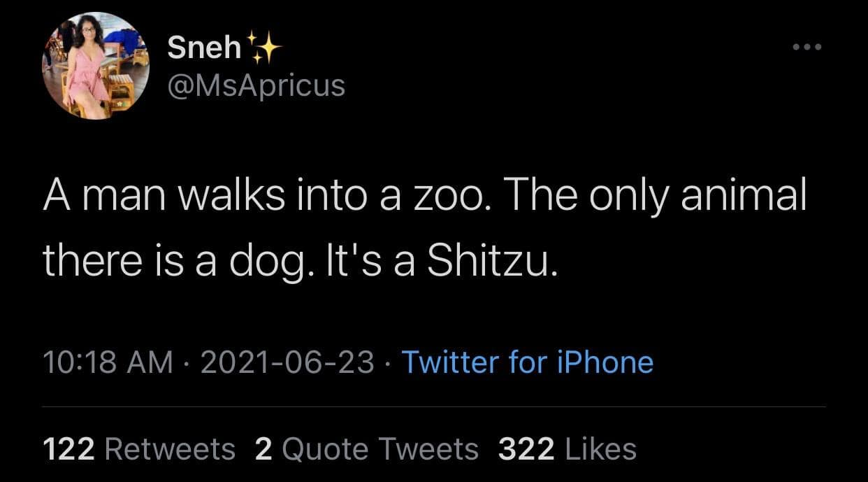Click the 2021-06-23 tweet date
The image size is (868, 482).
287,362
